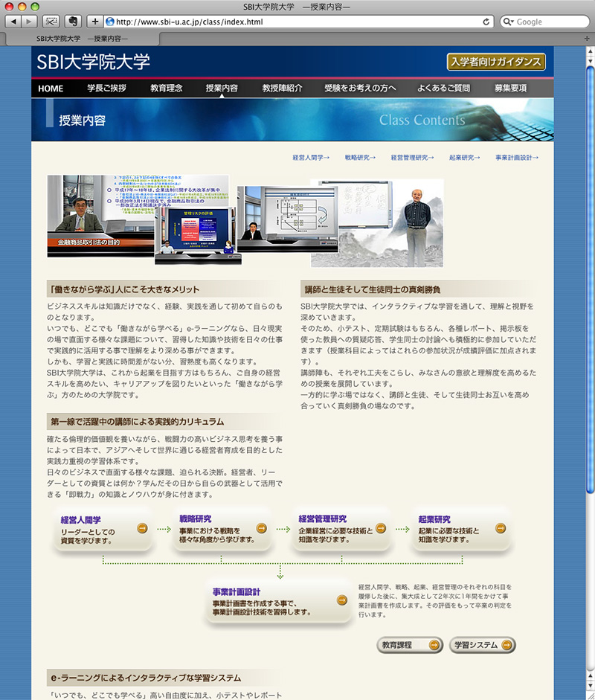Click the Class Contents banner text
Screen dimensions: 595x700
[422, 120]
